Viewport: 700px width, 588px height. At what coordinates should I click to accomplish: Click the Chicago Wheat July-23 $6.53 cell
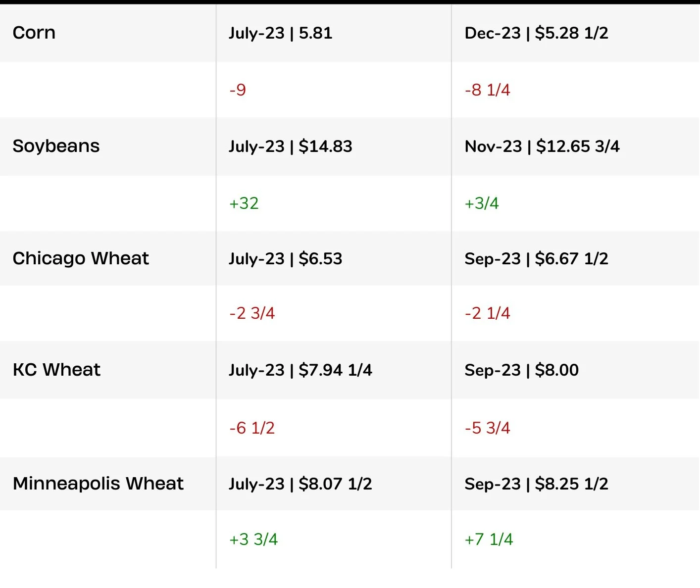pyautogui.click(x=286, y=259)
